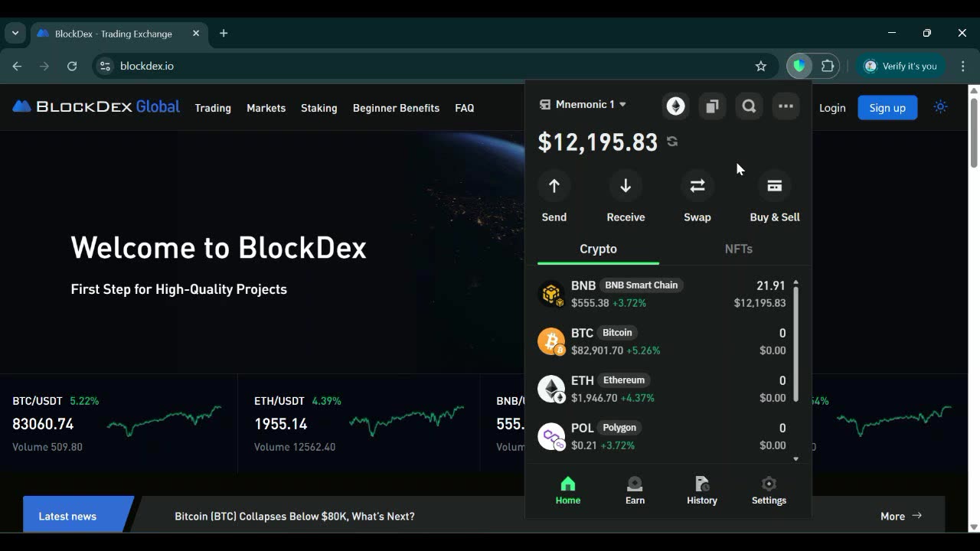Viewport: 980px width, 551px height.
Task: Open the browser extensions puzzle icon
Action: tap(828, 66)
